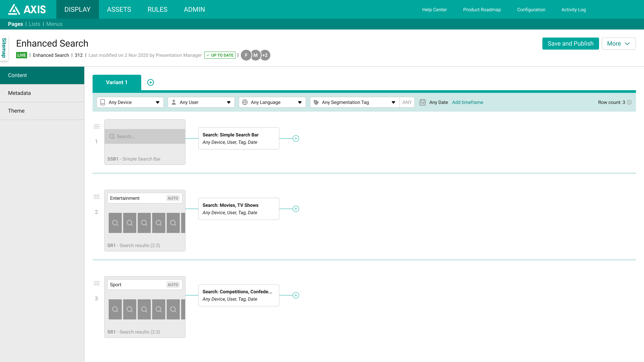Screen dimensions: 644x362
Task: Switch to the ADMIN tab
Action: pos(194,10)
